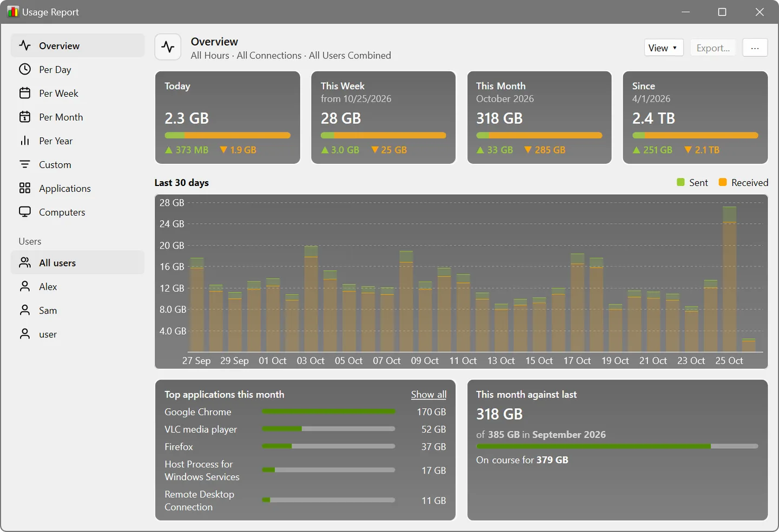Click the '2.3 GB' Today total
779x532 pixels.
point(187,118)
